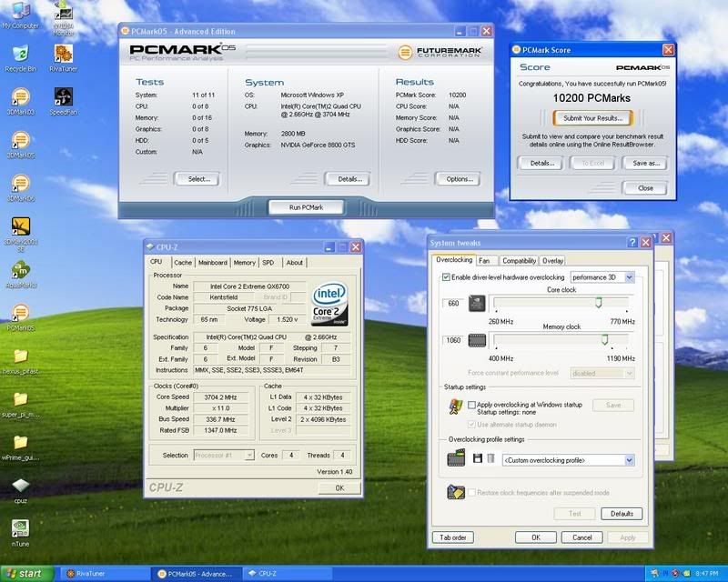Open the AquaMark3 desktop icon
This screenshot has width=728, height=582.
[20, 270]
